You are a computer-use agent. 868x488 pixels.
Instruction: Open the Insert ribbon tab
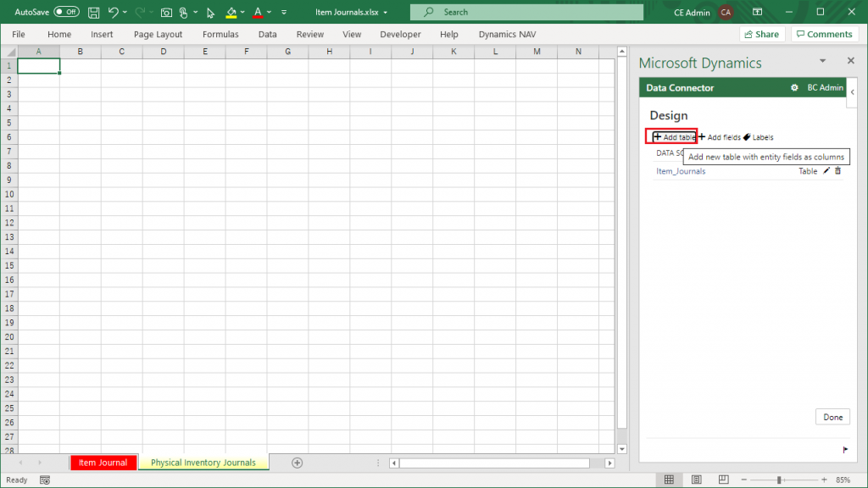click(102, 34)
